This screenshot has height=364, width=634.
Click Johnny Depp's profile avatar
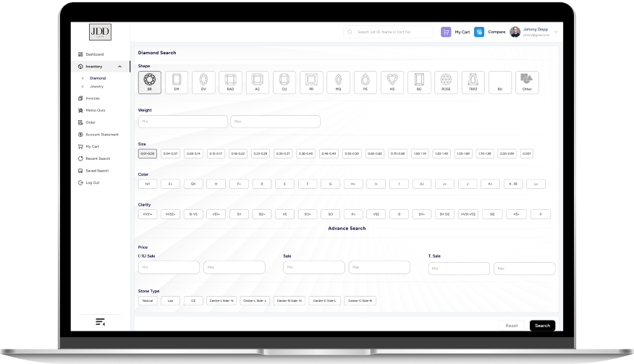coord(515,32)
